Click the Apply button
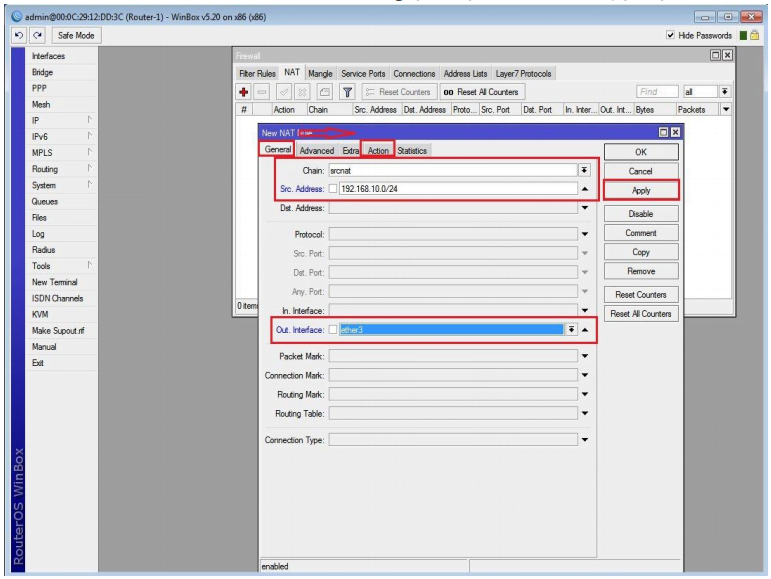 coord(641,189)
